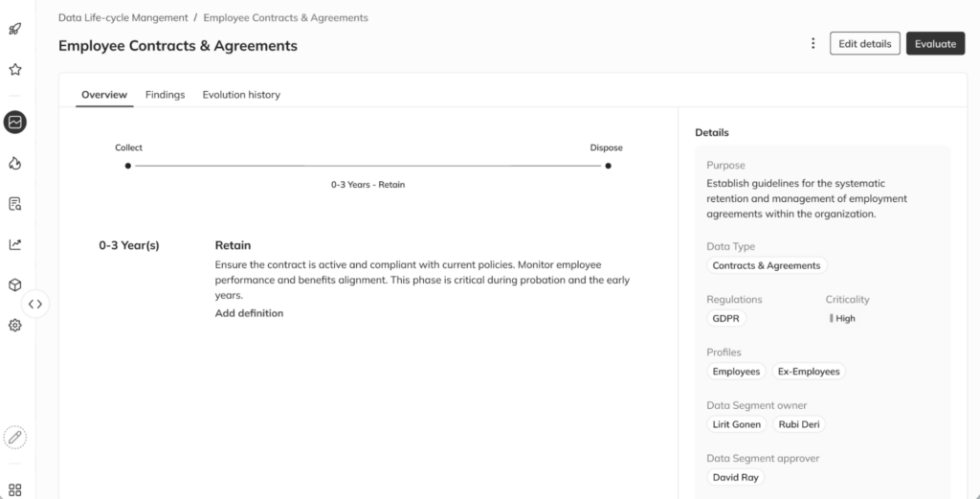
Task: Click the Edit details button
Action: coord(864,43)
